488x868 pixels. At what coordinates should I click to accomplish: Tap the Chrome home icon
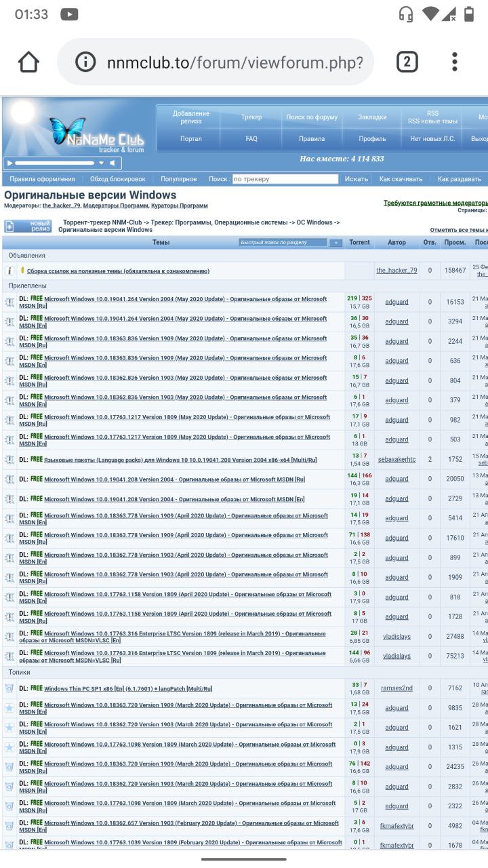(x=28, y=62)
